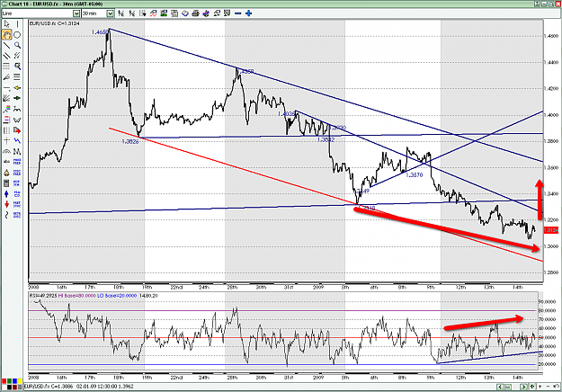This screenshot has width=562, height=392.
Task: Click the printer icon in toolbar
Action: coord(195,13)
